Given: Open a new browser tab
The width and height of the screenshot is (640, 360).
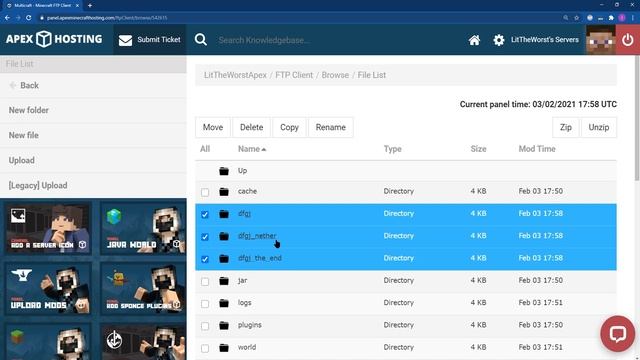Looking at the screenshot, I should (x=90, y=5).
